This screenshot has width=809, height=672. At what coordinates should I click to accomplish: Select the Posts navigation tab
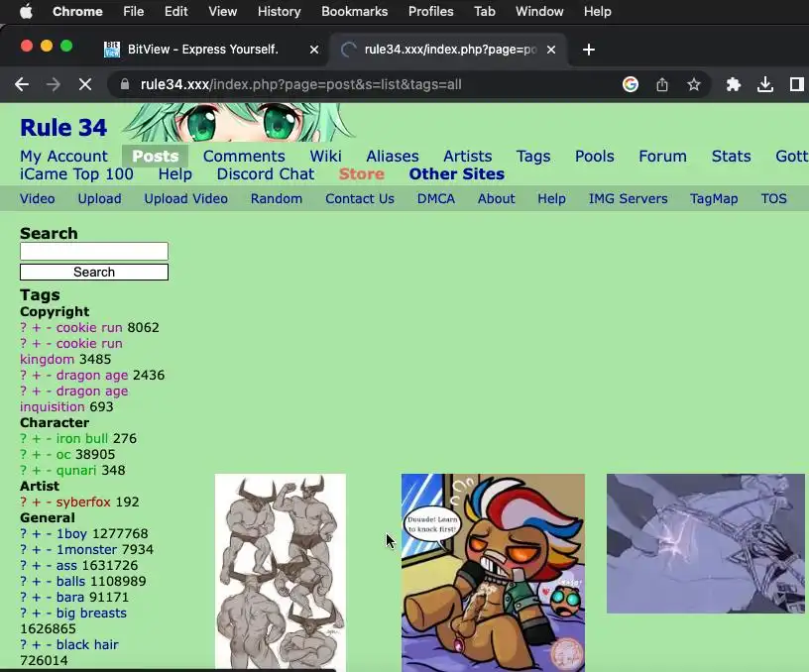[x=156, y=157]
